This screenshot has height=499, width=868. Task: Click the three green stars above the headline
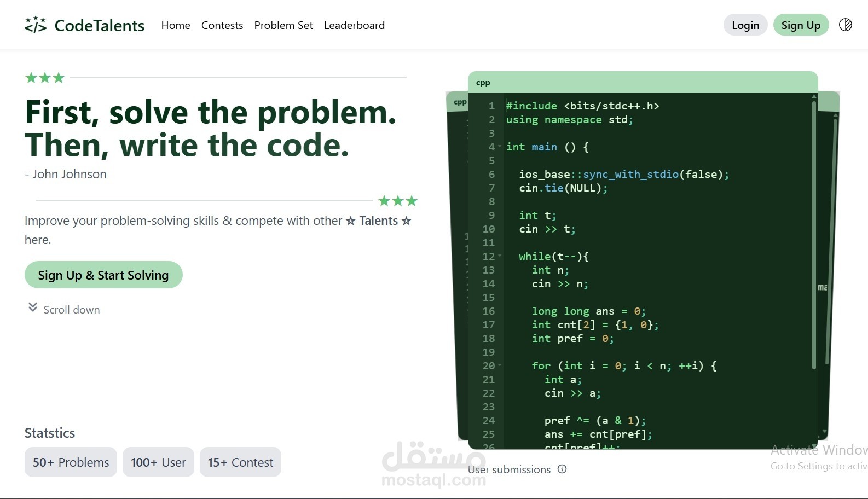tap(45, 78)
